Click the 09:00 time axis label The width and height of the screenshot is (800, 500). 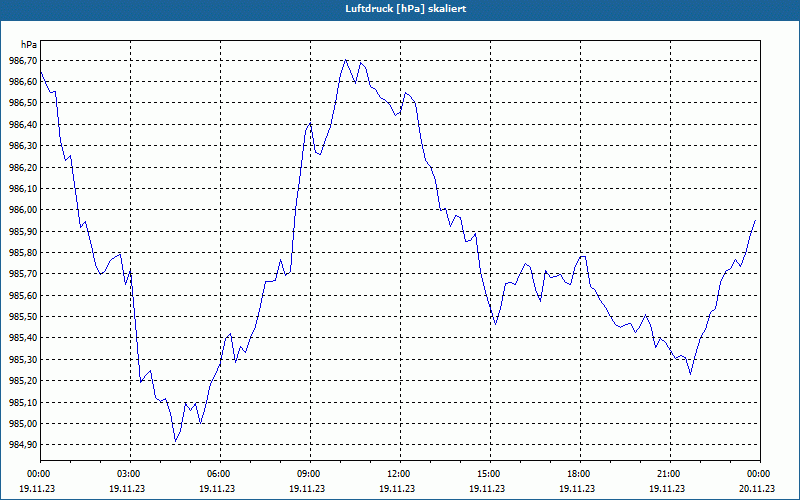click(x=310, y=473)
